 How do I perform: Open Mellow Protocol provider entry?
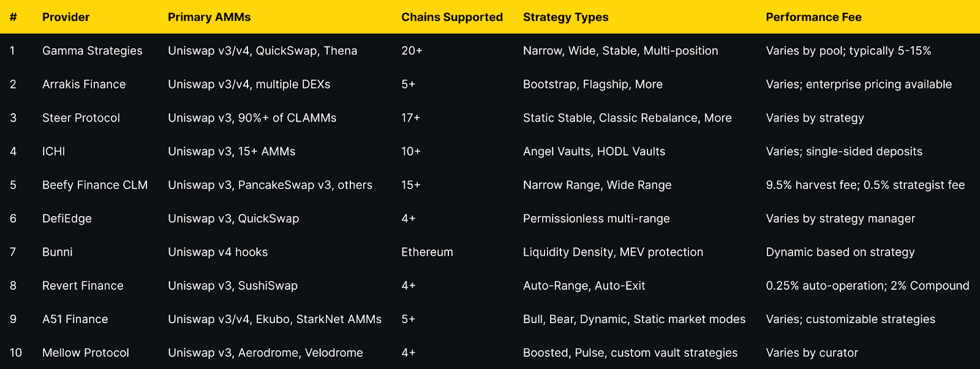(x=86, y=353)
